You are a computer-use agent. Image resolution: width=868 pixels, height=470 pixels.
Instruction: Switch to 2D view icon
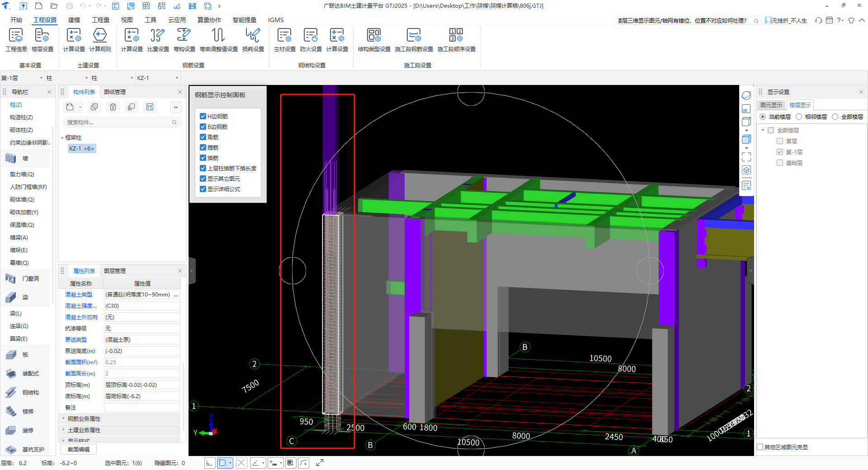coord(746,109)
